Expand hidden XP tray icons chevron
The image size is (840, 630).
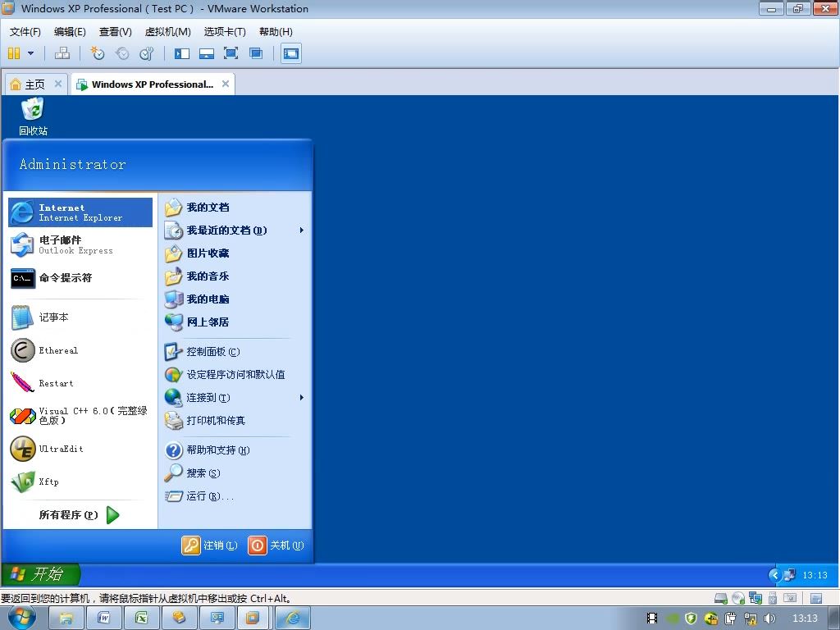pyautogui.click(x=774, y=575)
